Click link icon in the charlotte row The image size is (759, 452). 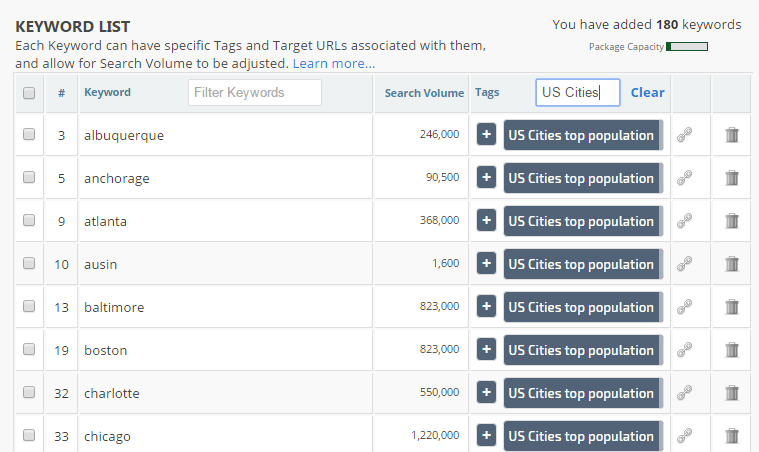coord(685,393)
